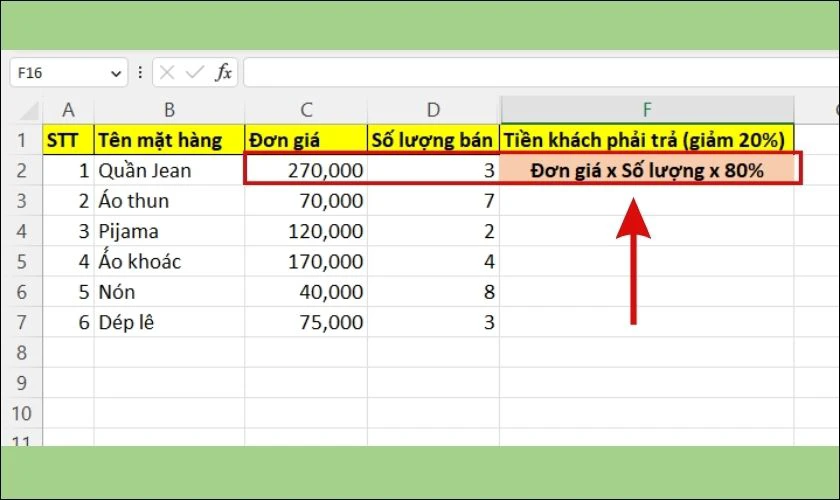Click the price cell 70,000
The height and width of the screenshot is (500, 840).
[x=306, y=201]
